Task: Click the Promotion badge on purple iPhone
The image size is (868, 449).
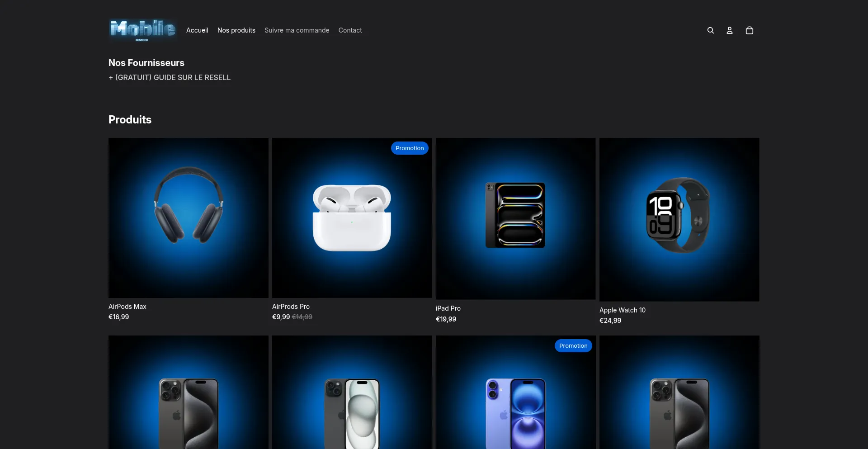Action: coord(573,346)
